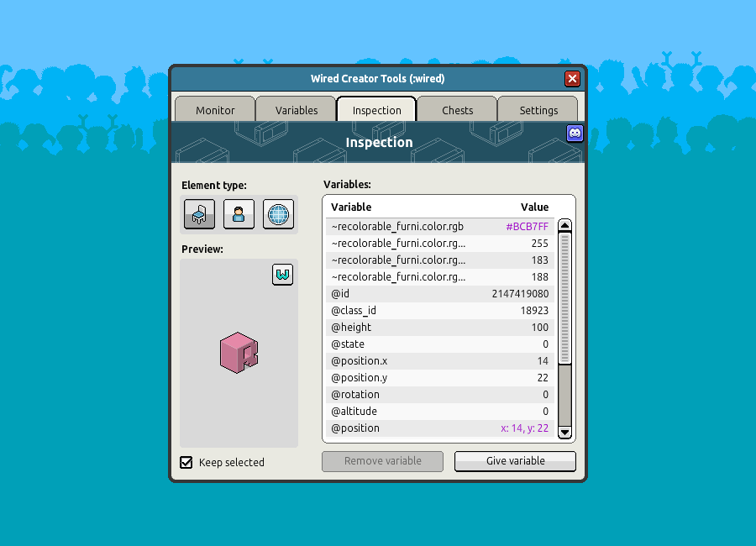
Task: Select the row with value 255
Action: pos(439,243)
